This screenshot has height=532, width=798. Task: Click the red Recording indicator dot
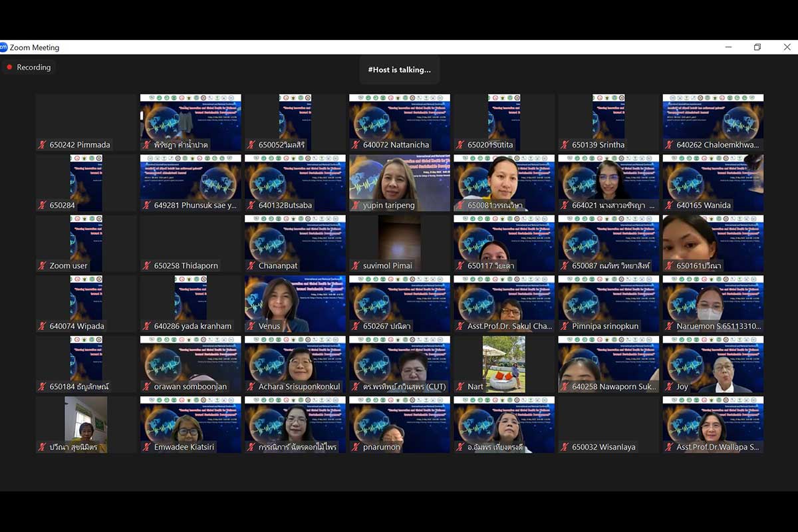coord(9,67)
